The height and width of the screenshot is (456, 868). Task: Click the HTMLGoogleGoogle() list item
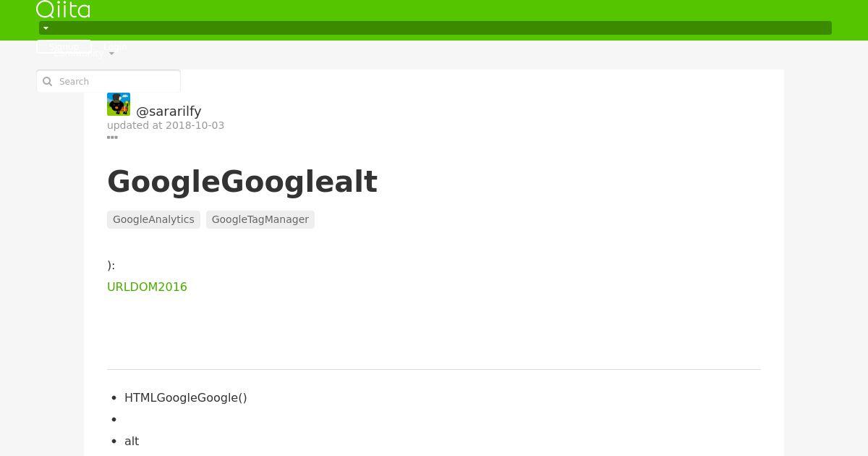186,397
